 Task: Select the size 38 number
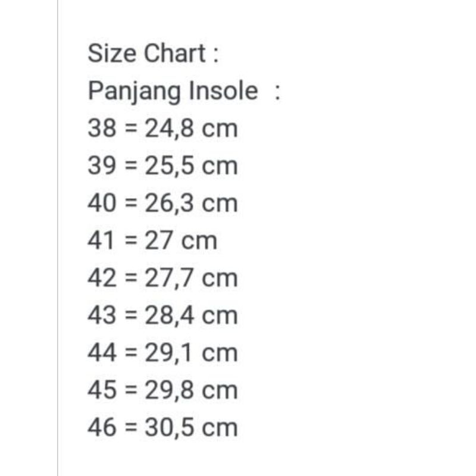coord(102,129)
